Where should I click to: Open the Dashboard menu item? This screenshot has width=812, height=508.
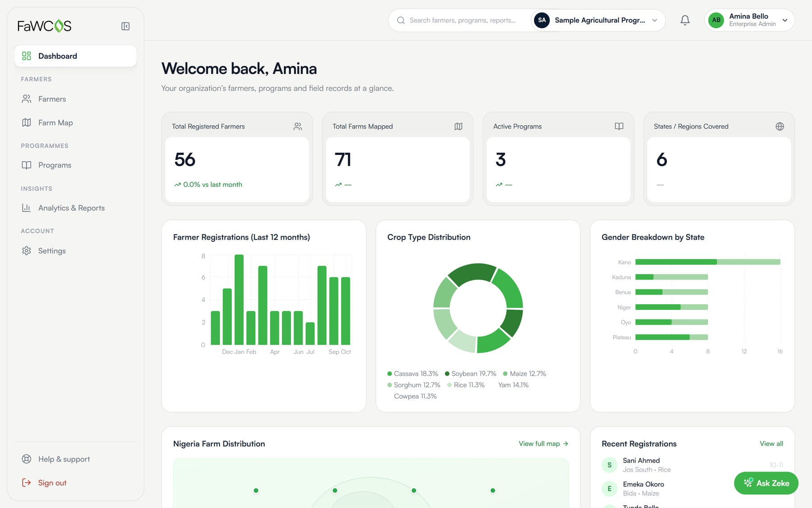[x=75, y=56]
